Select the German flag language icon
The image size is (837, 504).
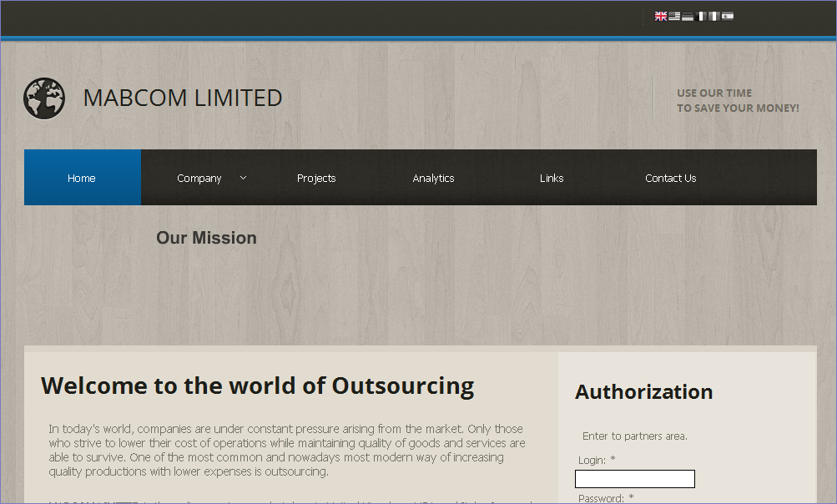[x=688, y=17]
